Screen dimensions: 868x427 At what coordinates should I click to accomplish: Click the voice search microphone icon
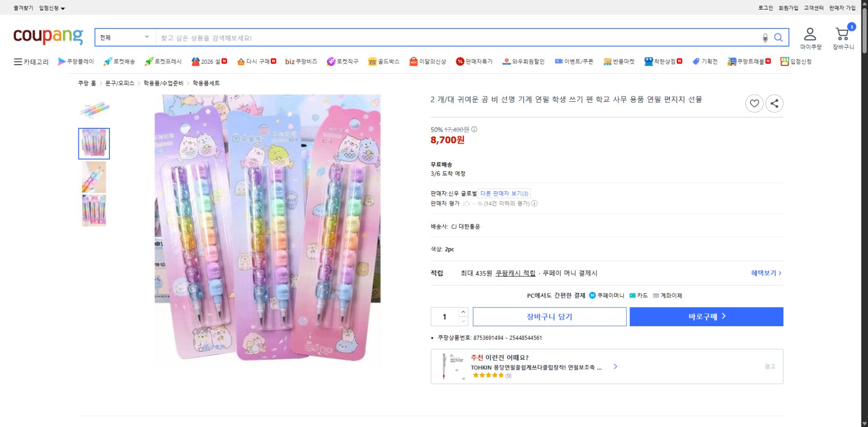[x=766, y=38]
